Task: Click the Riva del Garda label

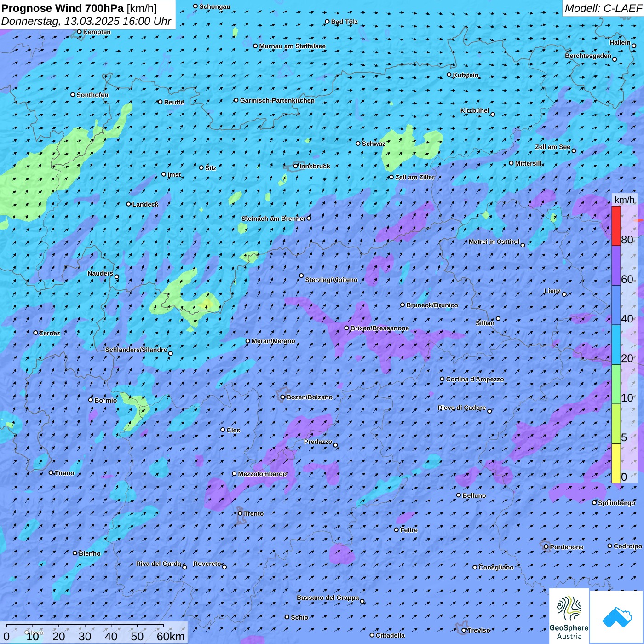Action: (x=159, y=563)
